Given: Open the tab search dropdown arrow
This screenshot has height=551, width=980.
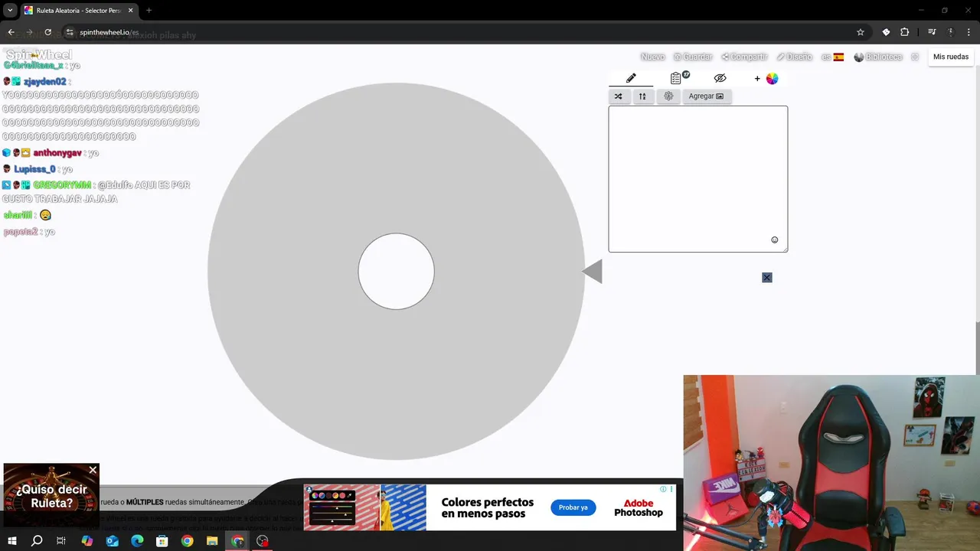Looking at the screenshot, I should click(x=10, y=11).
